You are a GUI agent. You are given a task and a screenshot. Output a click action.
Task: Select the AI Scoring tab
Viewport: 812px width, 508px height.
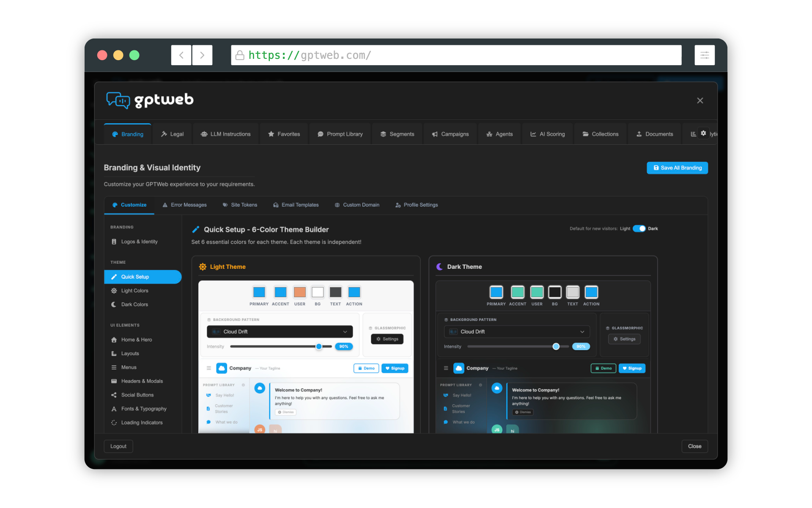coord(548,134)
